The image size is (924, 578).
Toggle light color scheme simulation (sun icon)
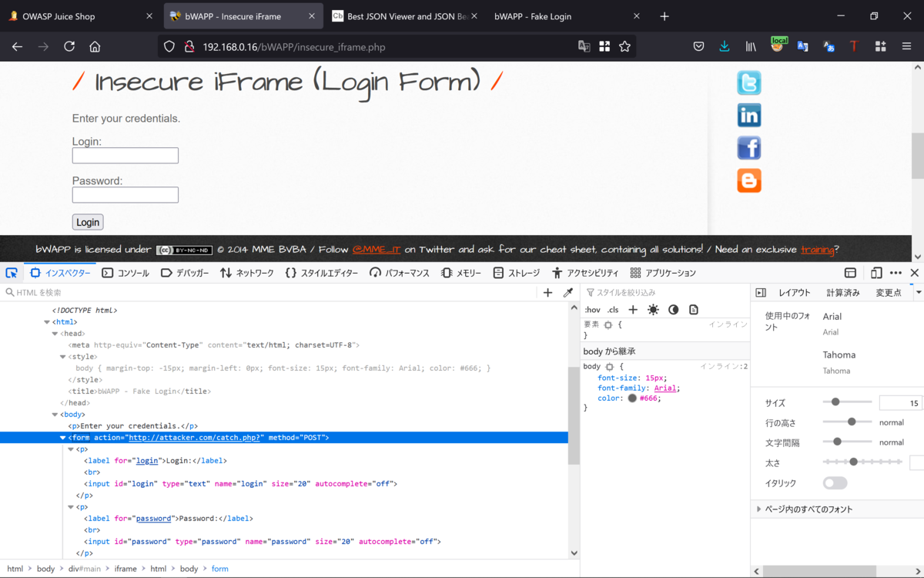pyautogui.click(x=653, y=310)
